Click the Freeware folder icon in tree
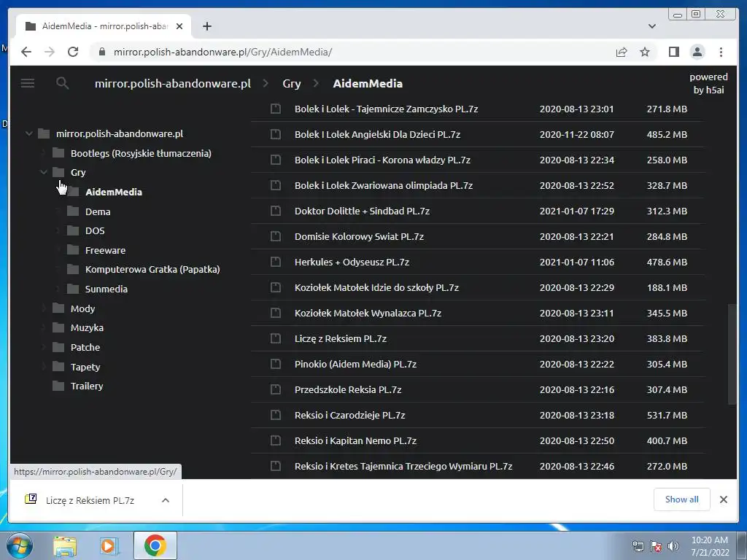The width and height of the screenshot is (747, 560). [x=73, y=249]
